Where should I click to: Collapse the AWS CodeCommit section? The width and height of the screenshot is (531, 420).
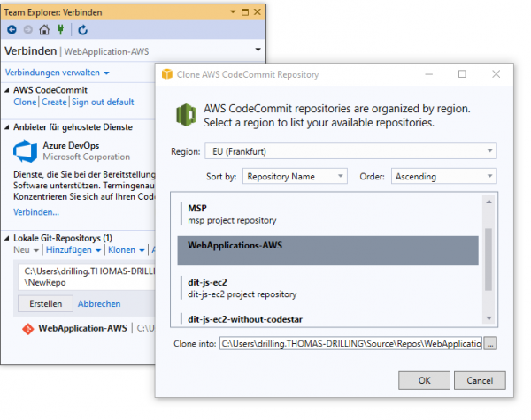tap(7, 90)
